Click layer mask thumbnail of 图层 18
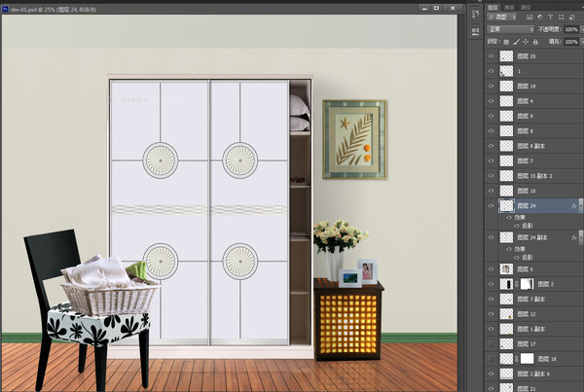This screenshot has width=584, height=392. click(527, 359)
